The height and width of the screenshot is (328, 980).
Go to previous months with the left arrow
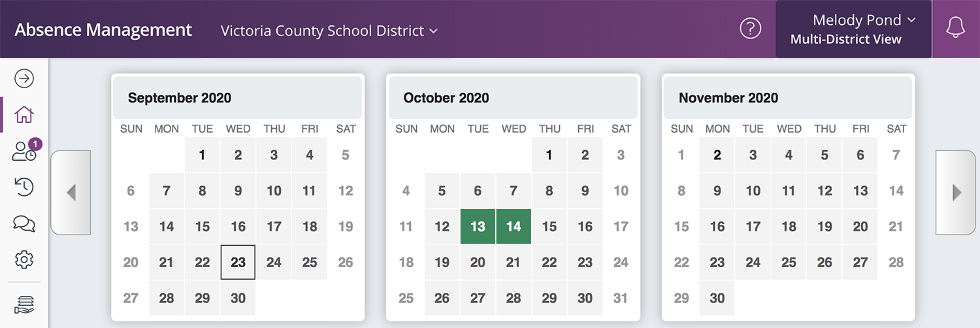pyautogui.click(x=71, y=192)
